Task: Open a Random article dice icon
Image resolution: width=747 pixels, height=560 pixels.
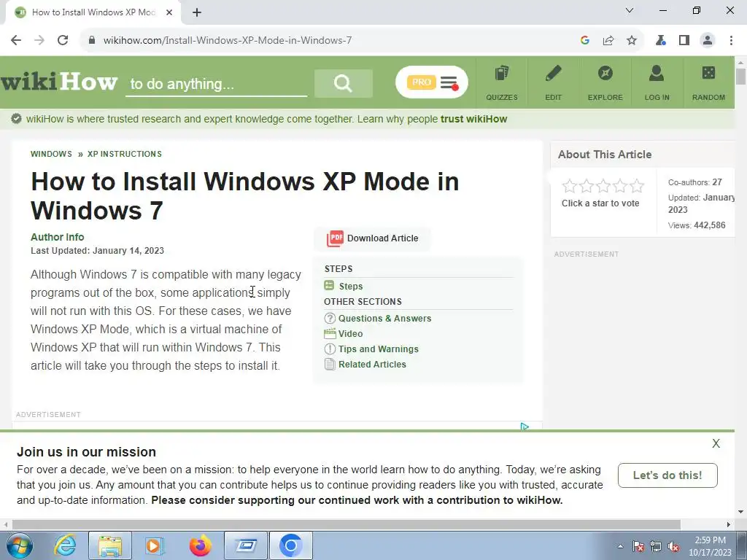Action: 708,83
